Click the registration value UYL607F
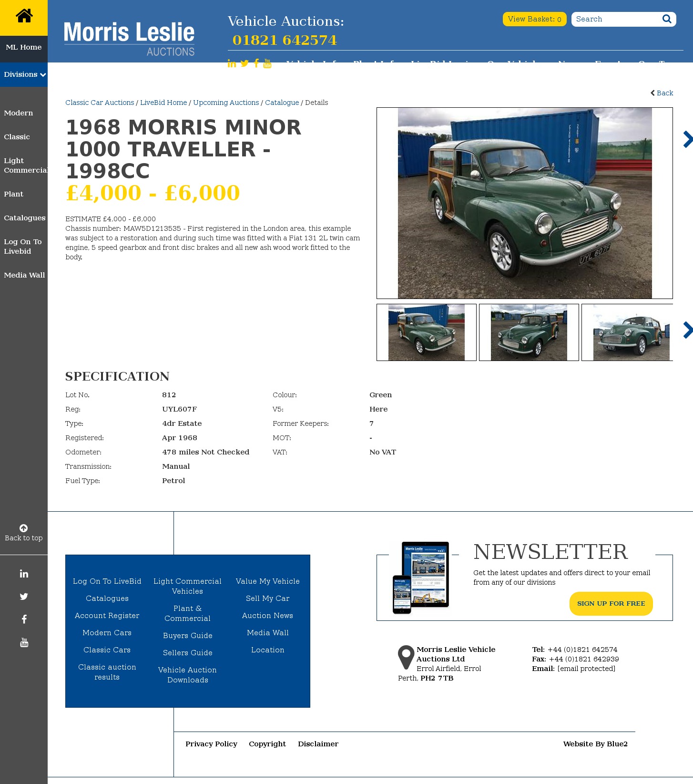The image size is (693, 784). (x=180, y=409)
